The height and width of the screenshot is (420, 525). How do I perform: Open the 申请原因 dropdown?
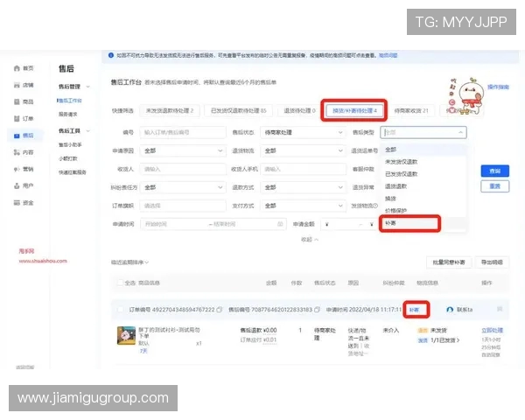(x=183, y=150)
